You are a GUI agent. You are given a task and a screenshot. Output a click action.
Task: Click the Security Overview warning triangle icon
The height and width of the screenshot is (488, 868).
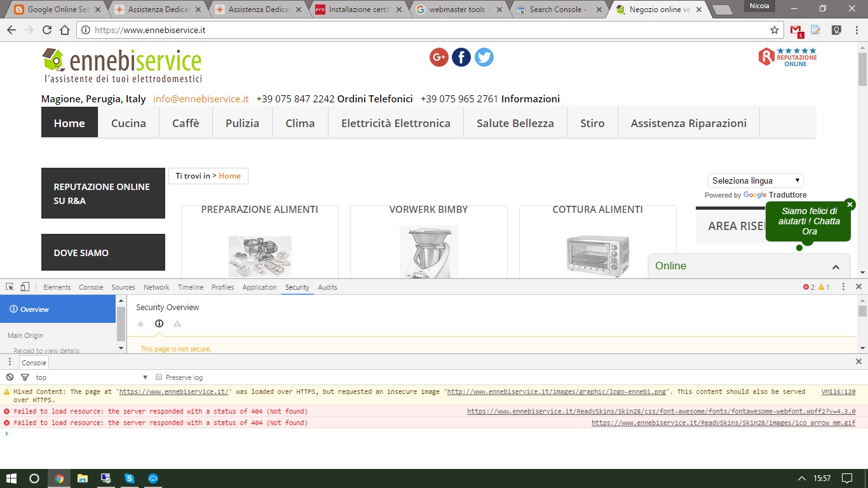point(177,323)
